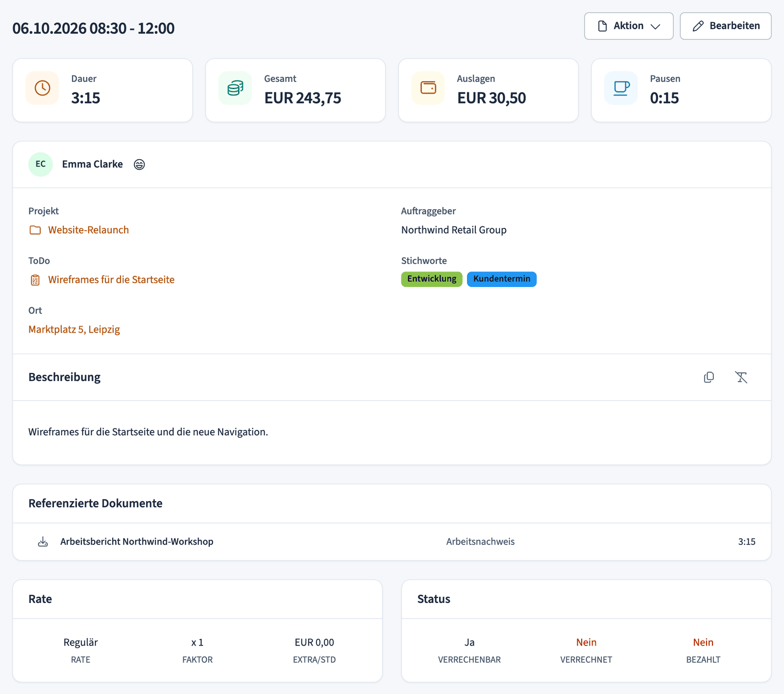Click the coins icon in Gesamt card
Viewport: 784px width, 694px height.
pos(235,88)
